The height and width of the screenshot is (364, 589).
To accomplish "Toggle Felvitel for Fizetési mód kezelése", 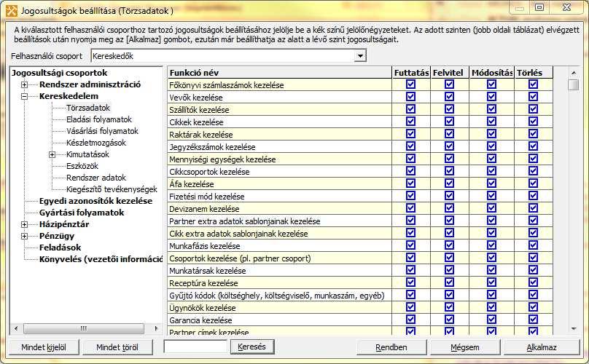I will click(449, 196).
